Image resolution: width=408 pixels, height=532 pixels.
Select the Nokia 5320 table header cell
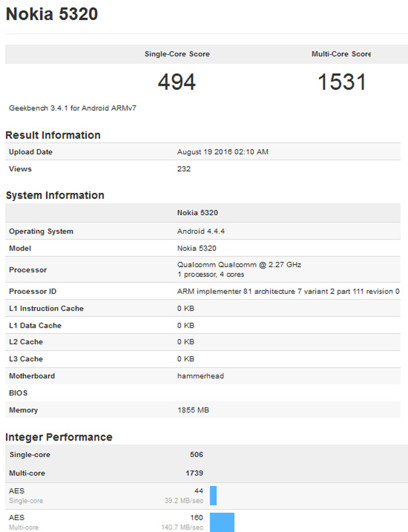coord(198,213)
